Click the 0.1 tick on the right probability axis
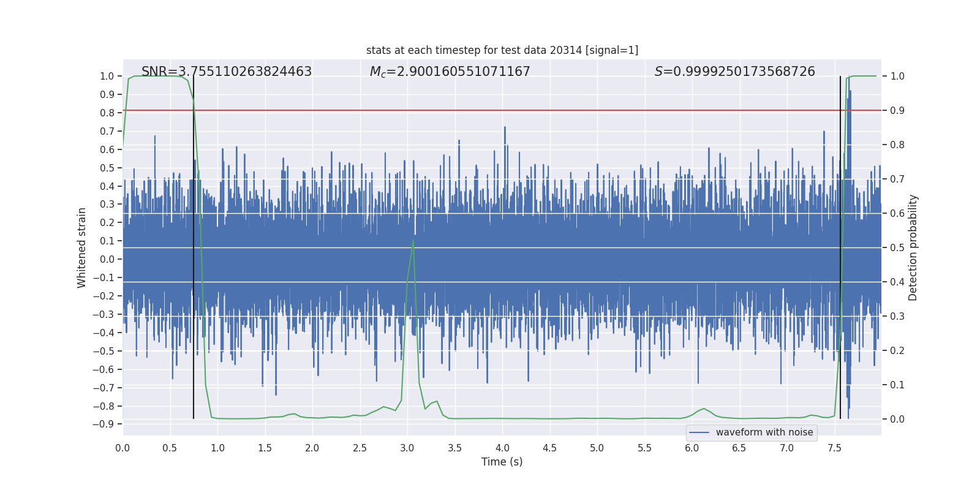This screenshot has width=980, height=490. pos(897,385)
